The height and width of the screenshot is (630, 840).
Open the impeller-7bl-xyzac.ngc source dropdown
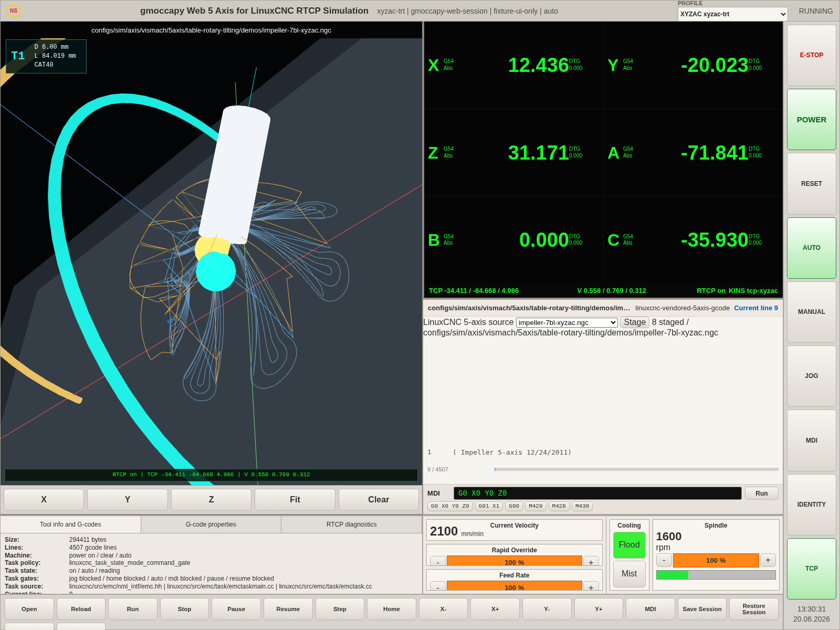(566, 322)
